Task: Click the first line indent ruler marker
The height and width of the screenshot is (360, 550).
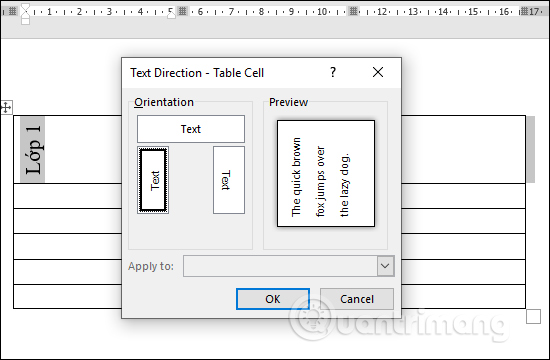Action: click(x=25, y=8)
